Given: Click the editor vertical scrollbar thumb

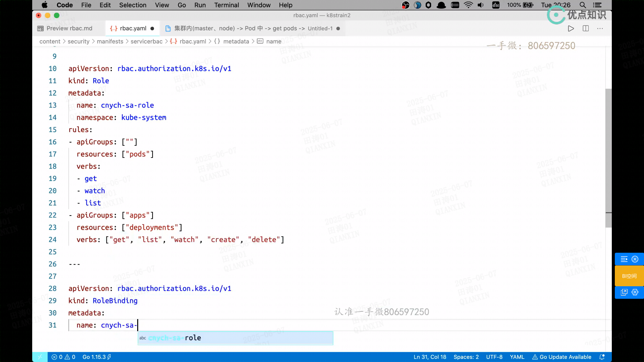Looking at the screenshot, I should click(608, 158).
